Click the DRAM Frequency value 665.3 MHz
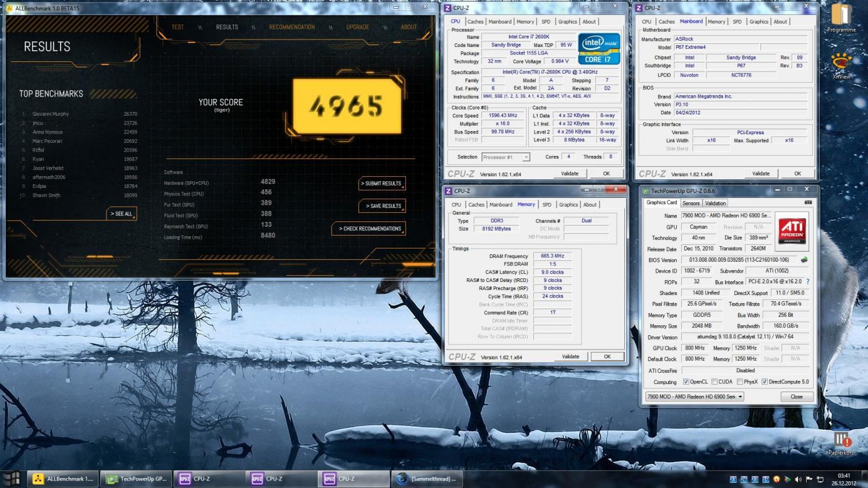 coord(552,256)
